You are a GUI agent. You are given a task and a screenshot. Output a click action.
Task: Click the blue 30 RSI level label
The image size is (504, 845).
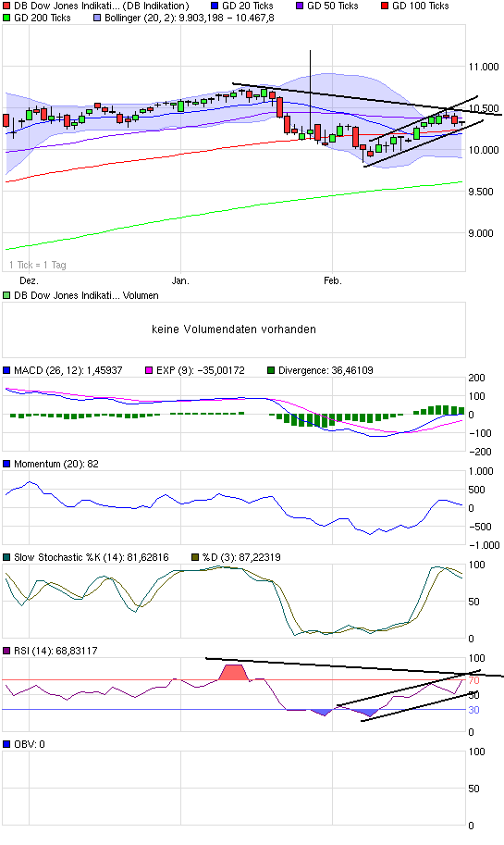pos(473,710)
